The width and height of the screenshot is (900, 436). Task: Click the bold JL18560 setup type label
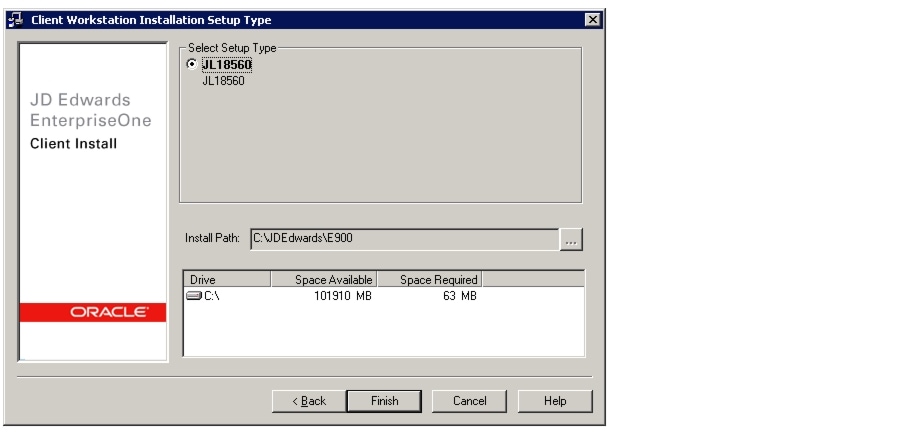click(227, 65)
